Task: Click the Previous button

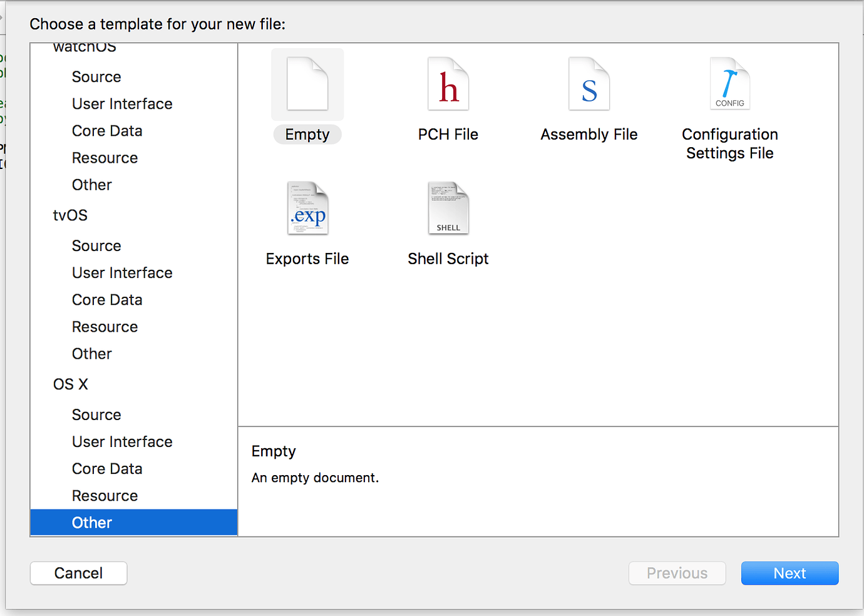Action: (x=677, y=573)
